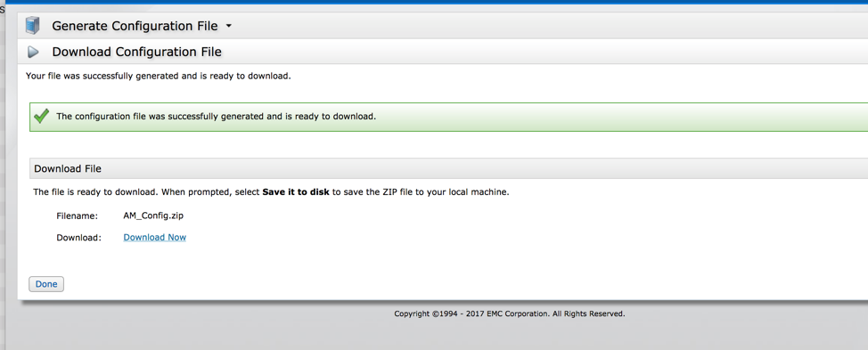The height and width of the screenshot is (350, 868).
Task: Click the green checkmark success icon
Action: pos(42,117)
